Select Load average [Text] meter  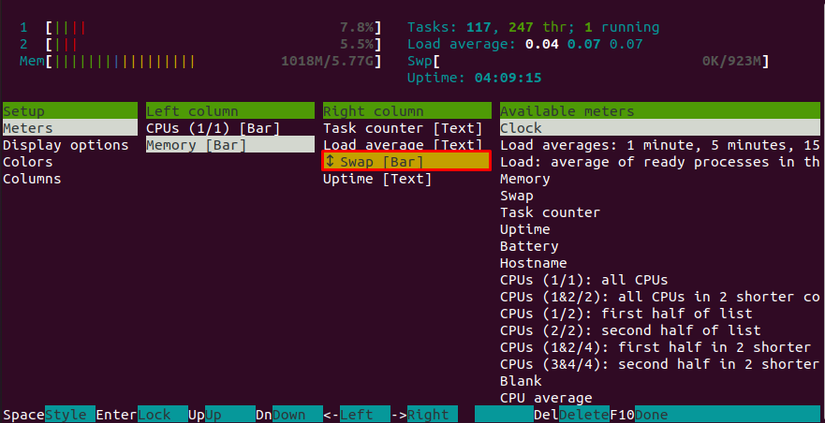click(x=403, y=145)
